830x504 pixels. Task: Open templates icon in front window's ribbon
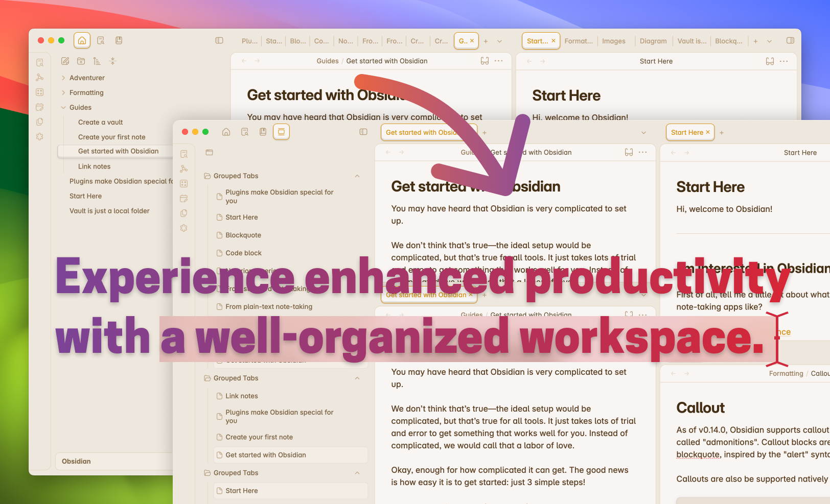click(184, 213)
